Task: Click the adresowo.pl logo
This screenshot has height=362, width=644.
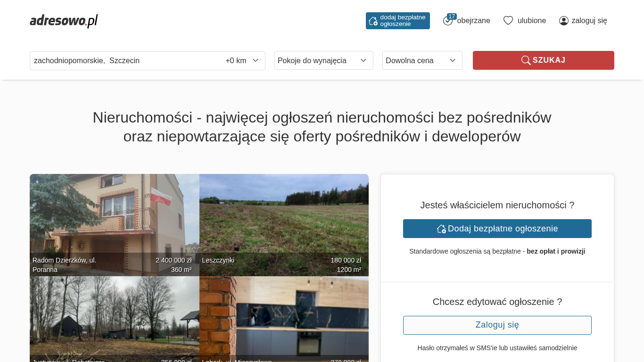Action: [64, 21]
